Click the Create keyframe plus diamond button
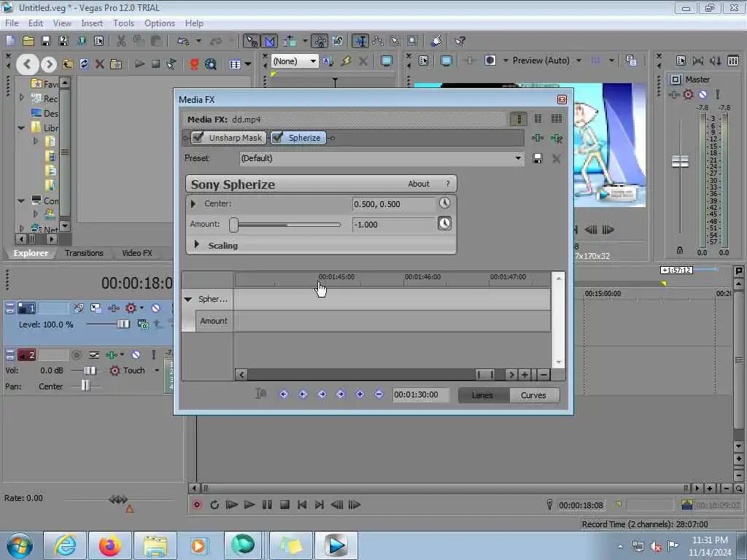 point(360,394)
